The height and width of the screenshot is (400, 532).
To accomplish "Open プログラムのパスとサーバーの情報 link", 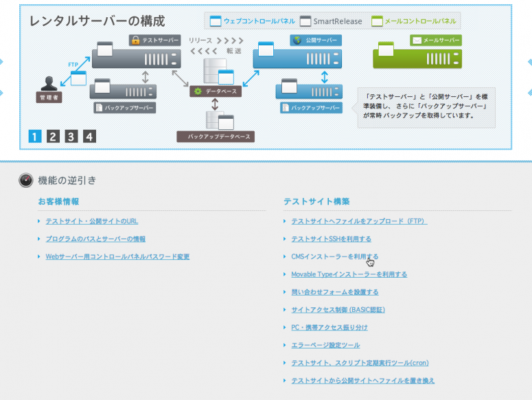I will pyautogui.click(x=95, y=239).
